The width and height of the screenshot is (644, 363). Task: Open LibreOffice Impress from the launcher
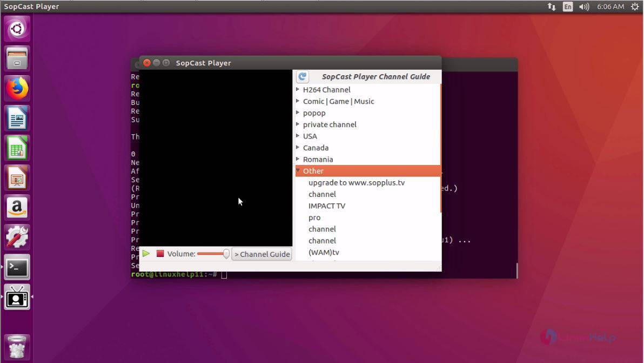coord(17,178)
